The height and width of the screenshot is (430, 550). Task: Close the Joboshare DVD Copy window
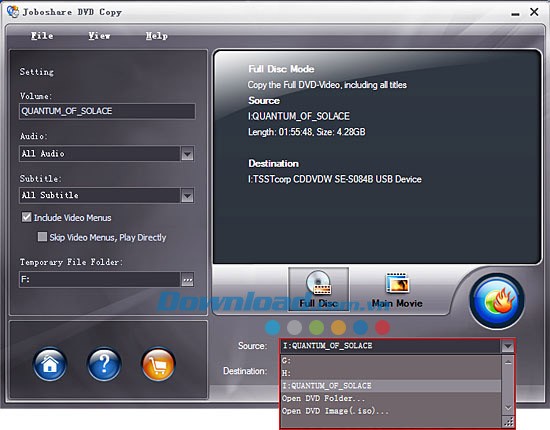click(x=534, y=12)
